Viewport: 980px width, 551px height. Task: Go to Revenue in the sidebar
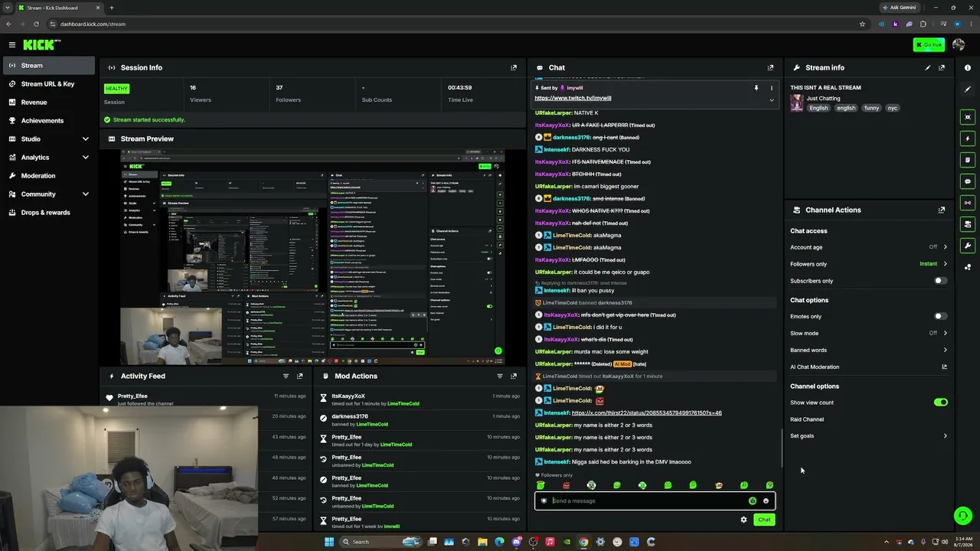(x=47, y=102)
